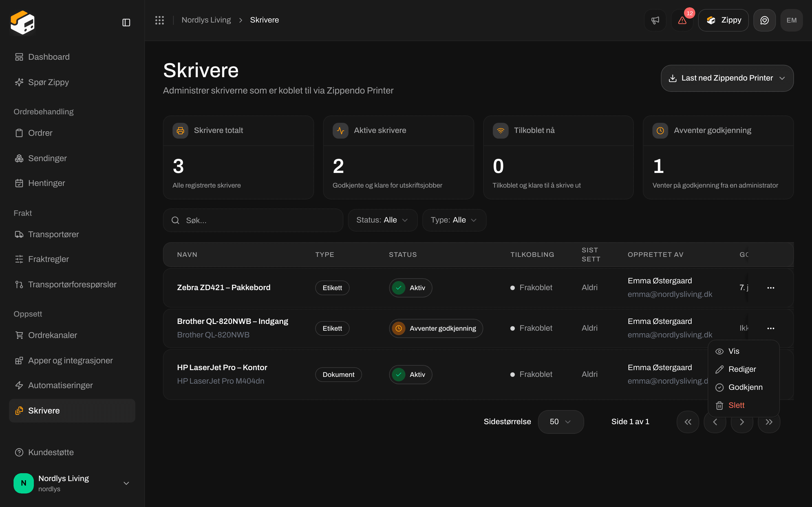Open the Sidestørrelse 50 dropdown

click(x=561, y=422)
